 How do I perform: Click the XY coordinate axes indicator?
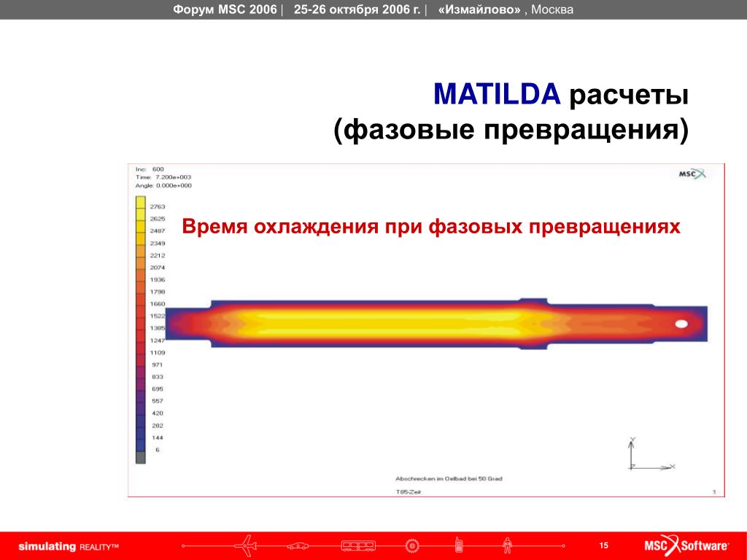(650, 454)
